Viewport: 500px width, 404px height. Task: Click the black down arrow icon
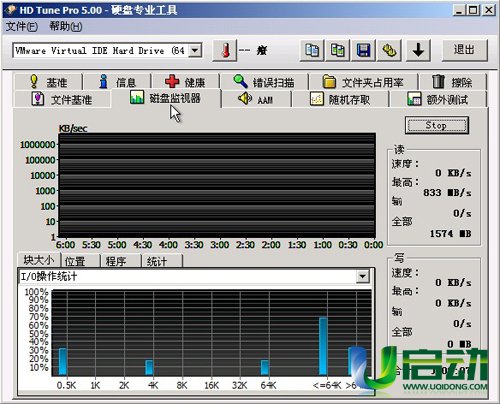coord(418,50)
